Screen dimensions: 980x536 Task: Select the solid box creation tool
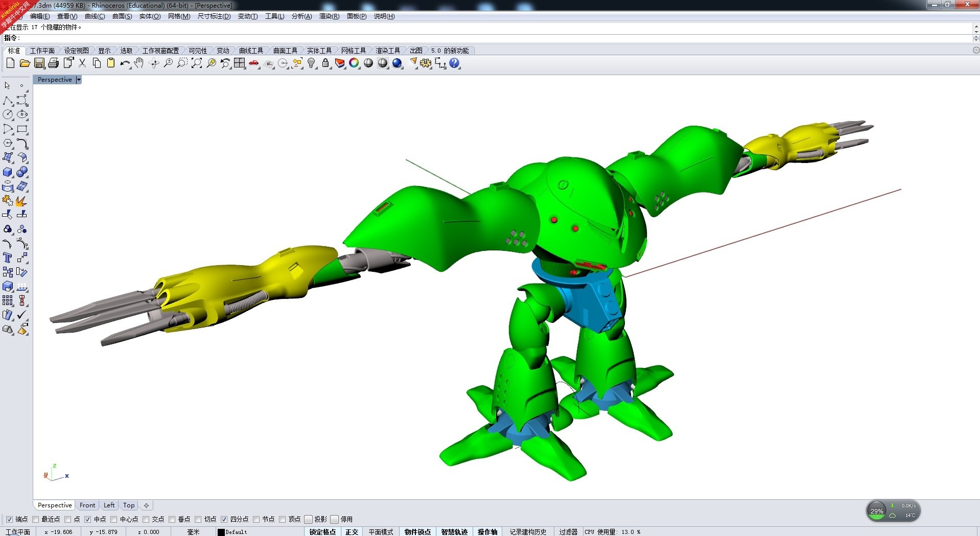pyautogui.click(x=8, y=172)
